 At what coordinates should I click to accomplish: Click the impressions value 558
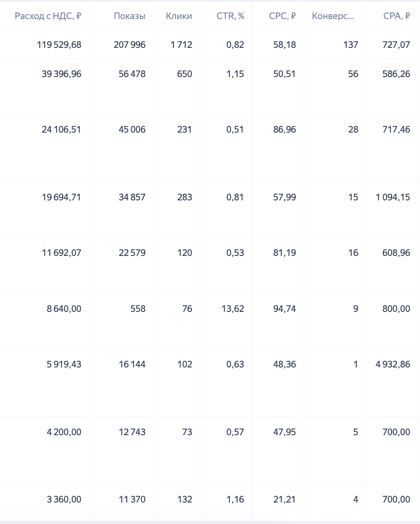pyautogui.click(x=138, y=309)
